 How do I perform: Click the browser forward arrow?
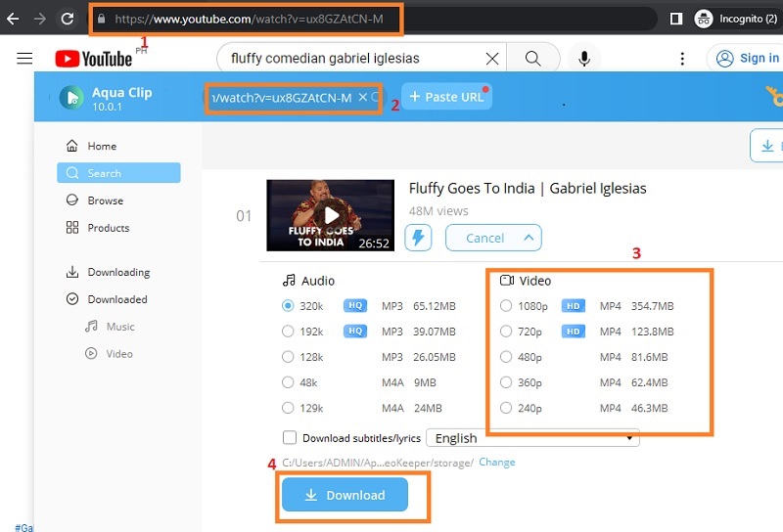40,19
